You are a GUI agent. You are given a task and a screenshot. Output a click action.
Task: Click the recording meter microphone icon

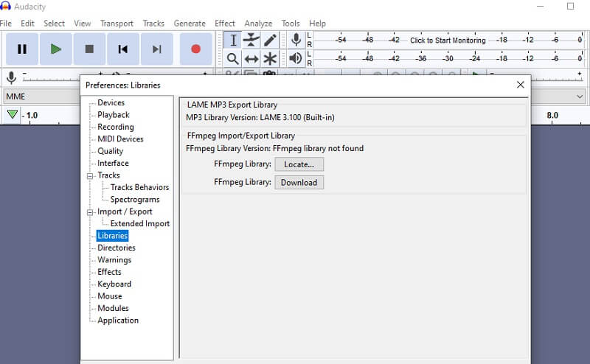click(296, 40)
